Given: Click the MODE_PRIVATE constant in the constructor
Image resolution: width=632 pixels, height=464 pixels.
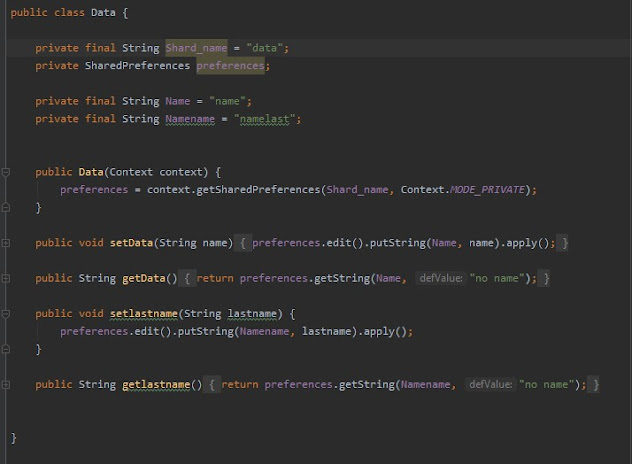Looking at the screenshot, I should pos(492,190).
